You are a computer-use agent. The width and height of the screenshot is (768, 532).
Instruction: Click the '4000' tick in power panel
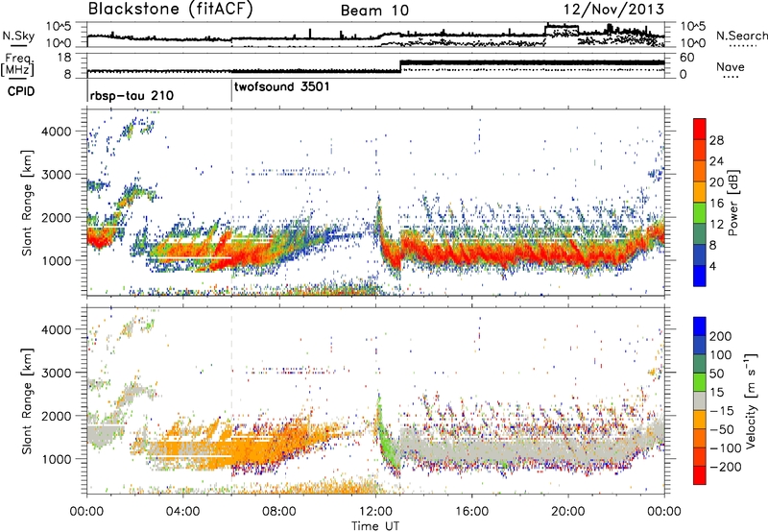click(x=57, y=132)
